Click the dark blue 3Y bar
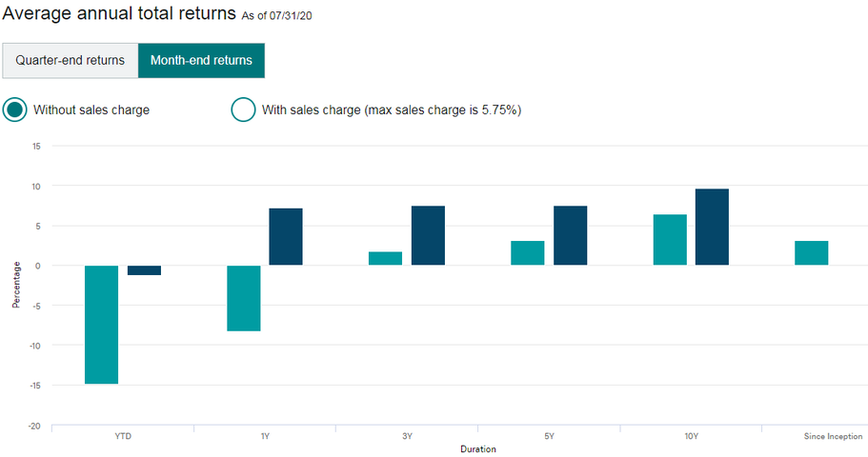The height and width of the screenshot is (457, 868). [x=428, y=235]
